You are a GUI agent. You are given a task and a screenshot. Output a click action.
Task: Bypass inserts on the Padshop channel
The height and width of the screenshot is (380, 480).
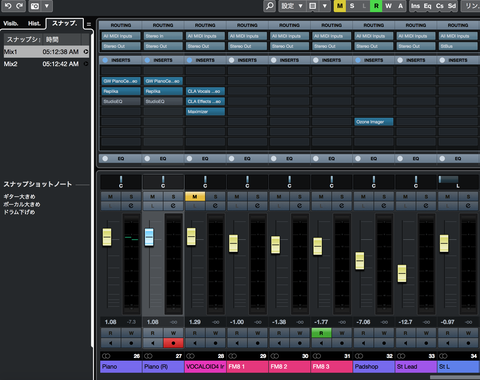pyautogui.click(x=358, y=60)
